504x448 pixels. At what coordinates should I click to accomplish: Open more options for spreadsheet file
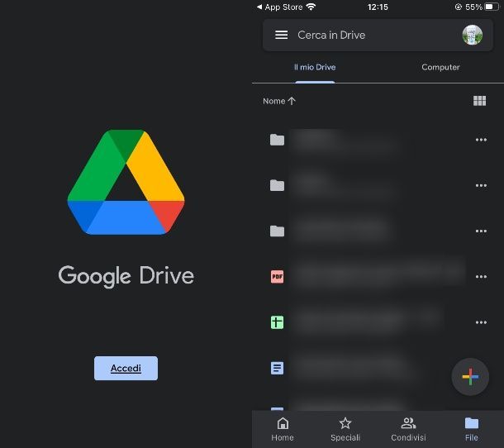click(x=481, y=322)
